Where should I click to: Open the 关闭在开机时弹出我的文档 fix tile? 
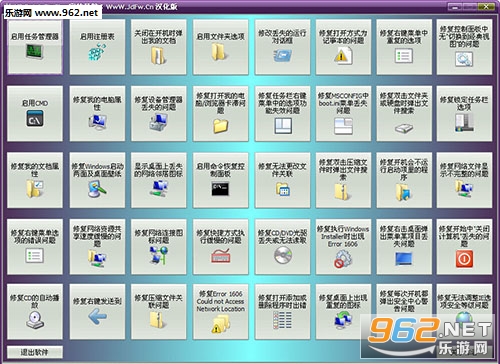point(159,47)
